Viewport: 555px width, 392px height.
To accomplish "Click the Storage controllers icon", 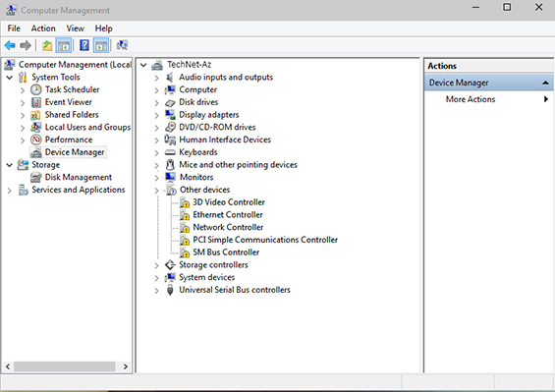I will coord(170,265).
